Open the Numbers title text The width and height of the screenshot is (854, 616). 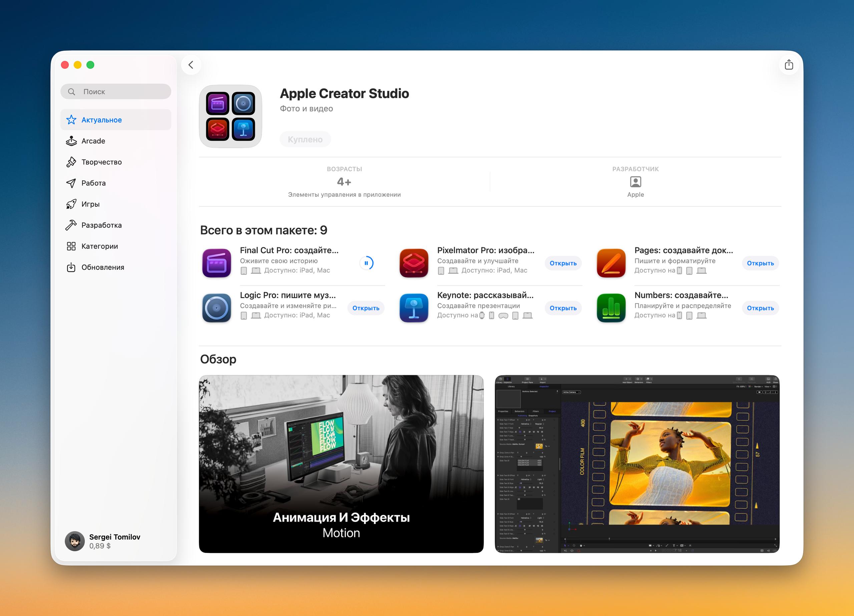click(x=681, y=295)
